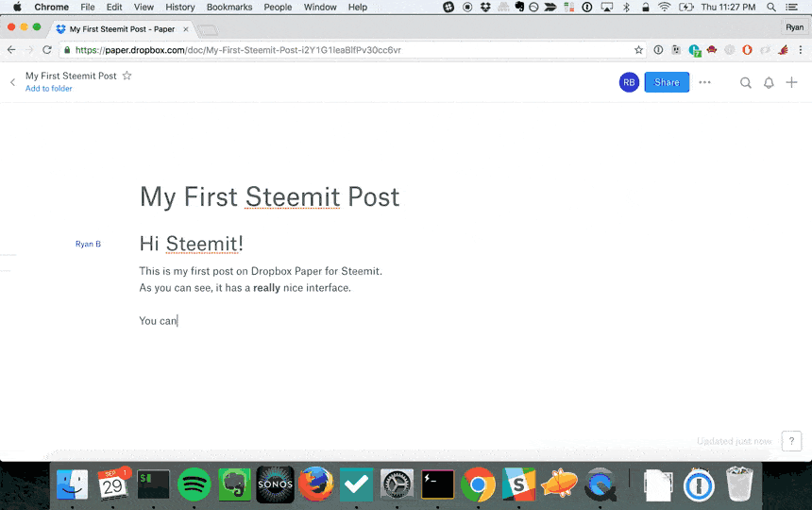812x510 pixels.
Task: Open the Trash in the Dock
Action: (739, 484)
